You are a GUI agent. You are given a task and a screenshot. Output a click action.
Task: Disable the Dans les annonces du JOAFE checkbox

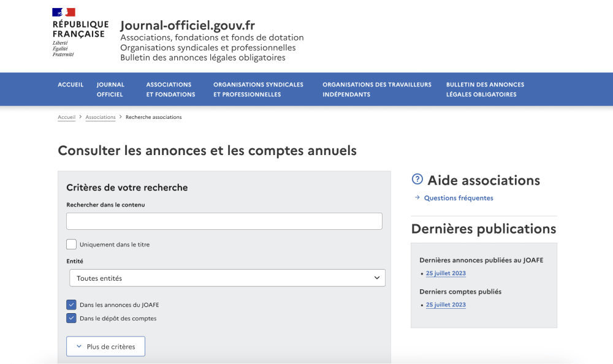tap(71, 304)
